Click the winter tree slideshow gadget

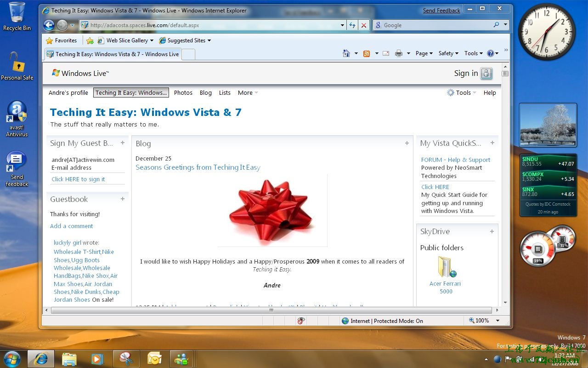[548, 125]
